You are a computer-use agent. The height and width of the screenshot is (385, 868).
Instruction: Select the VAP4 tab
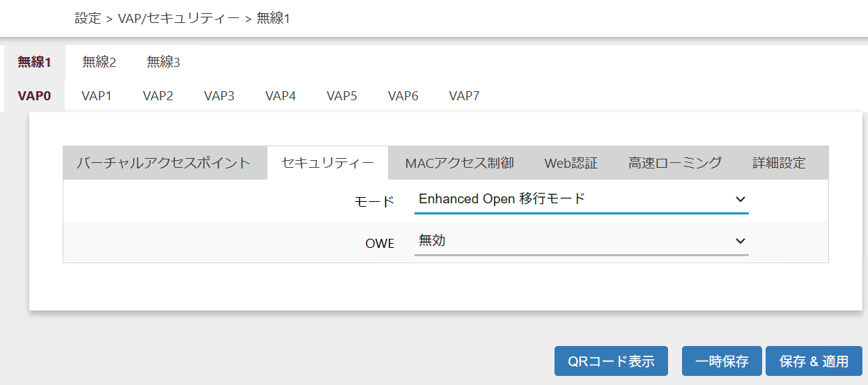281,95
